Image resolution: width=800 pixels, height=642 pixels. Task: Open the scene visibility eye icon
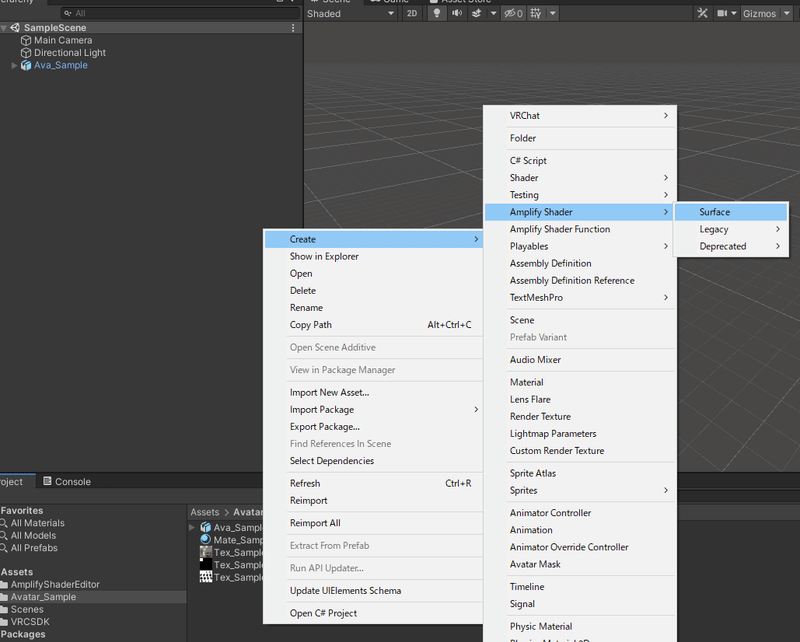point(509,13)
